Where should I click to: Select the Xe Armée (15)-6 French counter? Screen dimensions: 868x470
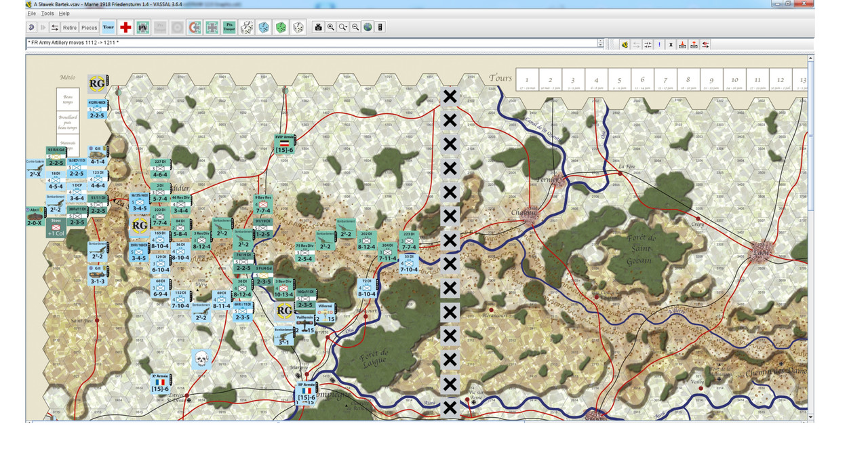pyautogui.click(x=161, y=383)
